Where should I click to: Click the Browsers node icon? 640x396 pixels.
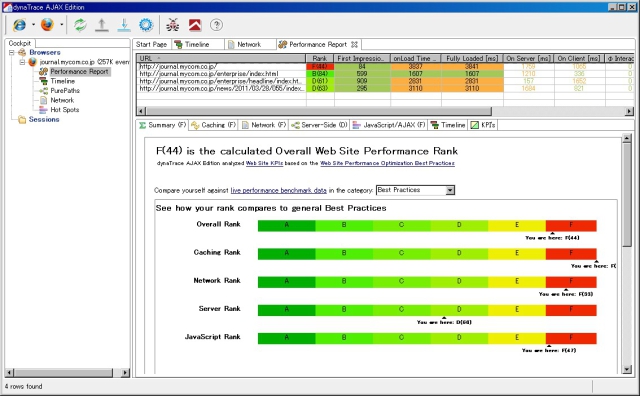pyautogui.click(x=22, y=52)
